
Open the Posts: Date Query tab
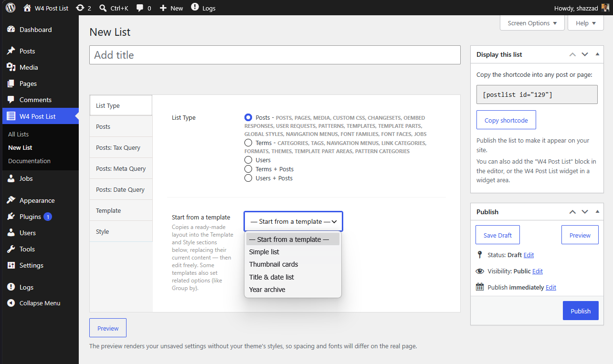[121, 189]
